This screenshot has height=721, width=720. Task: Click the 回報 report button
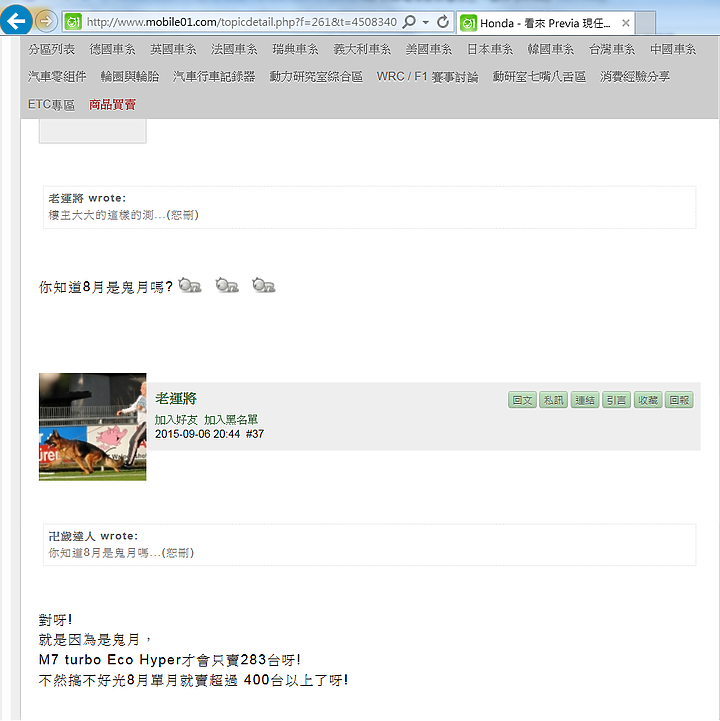click(x=679, y=400)
